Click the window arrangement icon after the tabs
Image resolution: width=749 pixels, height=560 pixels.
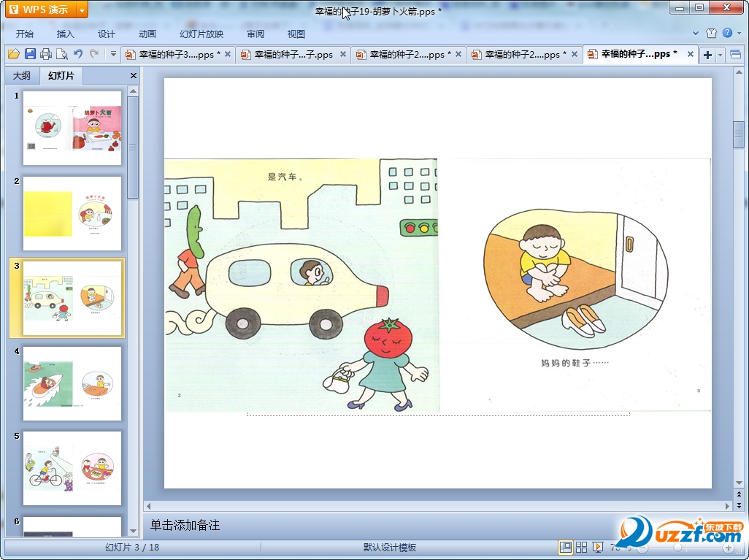736,55
